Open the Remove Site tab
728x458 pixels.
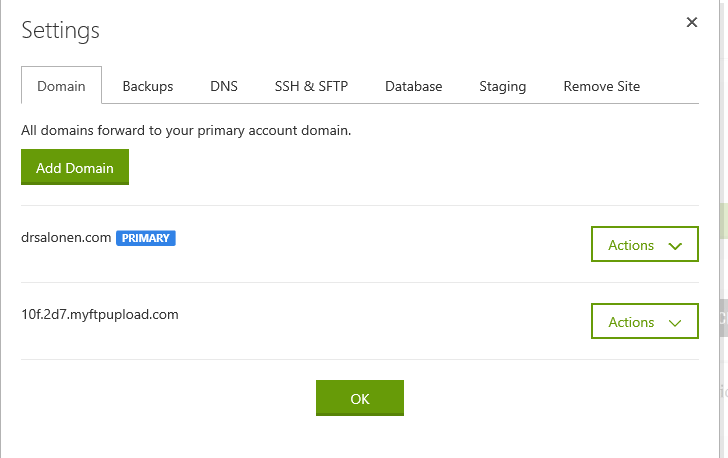[x=602, y=86]
